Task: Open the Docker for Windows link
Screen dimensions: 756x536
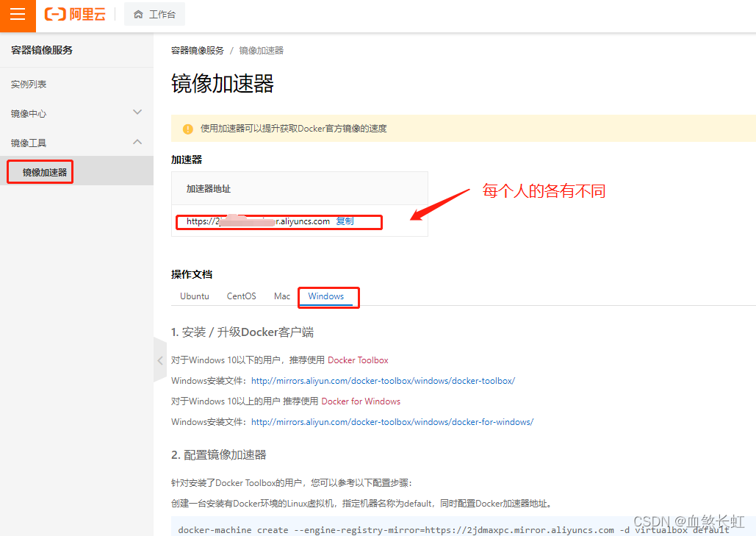Action: click(x=361, y=401)
